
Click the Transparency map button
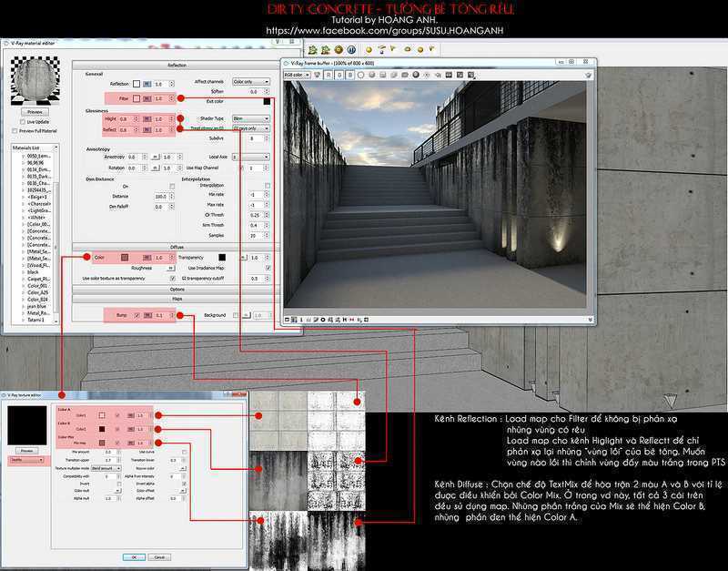[x=243, y=258]
